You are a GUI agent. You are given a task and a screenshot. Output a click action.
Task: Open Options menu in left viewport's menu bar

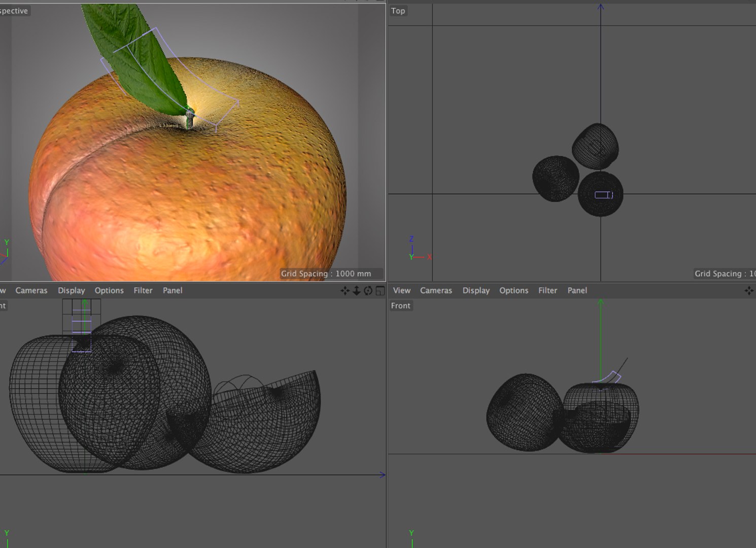(109, 290)
